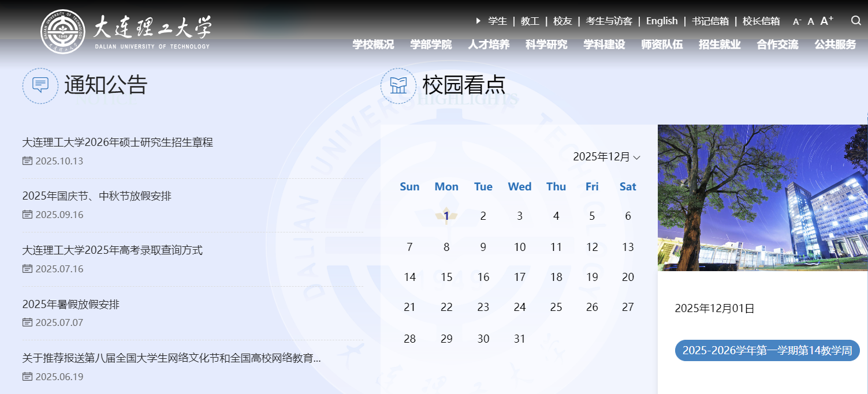This screenshot has width=868, height=394.
Task: Reset font size with middle A
Action: tap(811, 21)
